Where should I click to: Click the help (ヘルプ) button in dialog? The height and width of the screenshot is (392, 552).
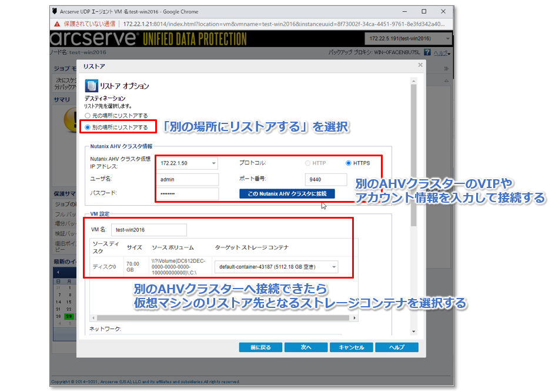(397, 347)
